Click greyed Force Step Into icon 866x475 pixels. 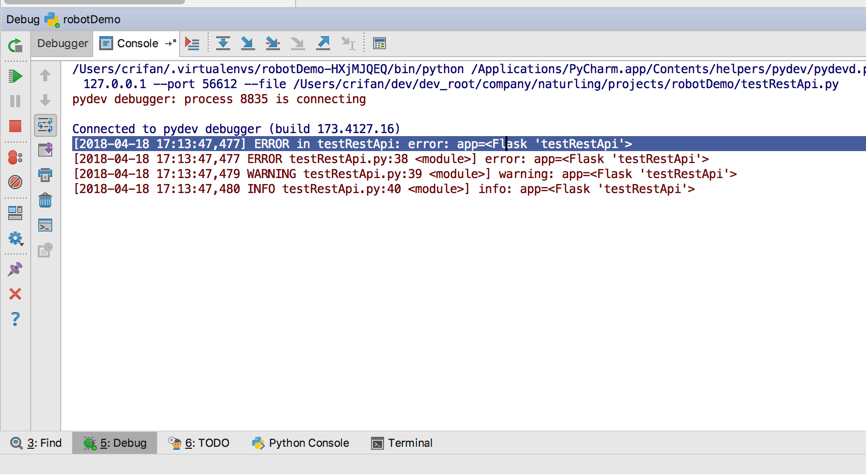click(298, 43)
